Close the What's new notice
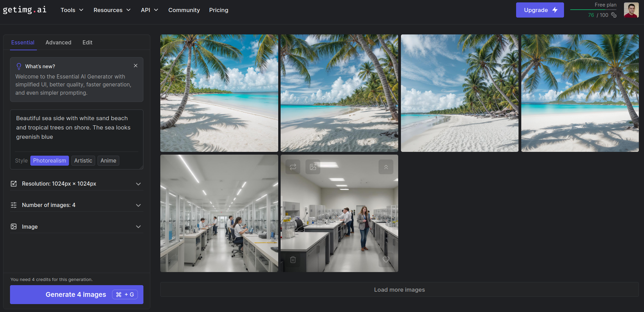This screenshot has width=644, height=312. pos(135,66)
